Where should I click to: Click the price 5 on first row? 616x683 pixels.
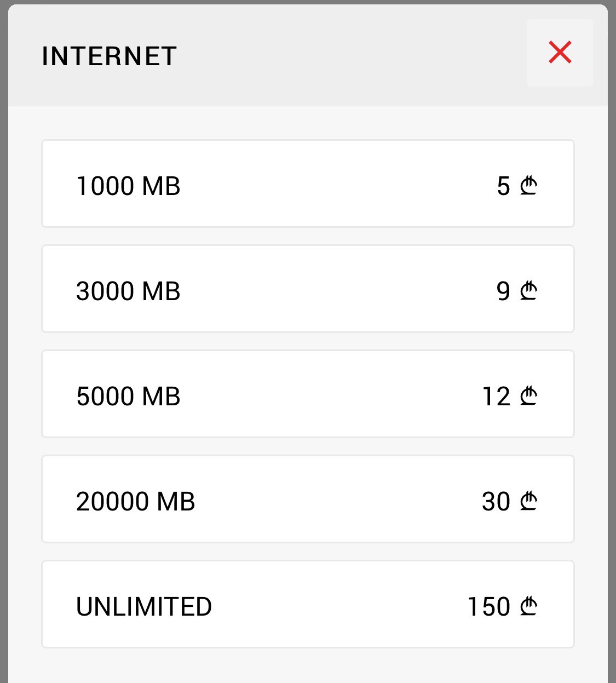coord(503,186)
